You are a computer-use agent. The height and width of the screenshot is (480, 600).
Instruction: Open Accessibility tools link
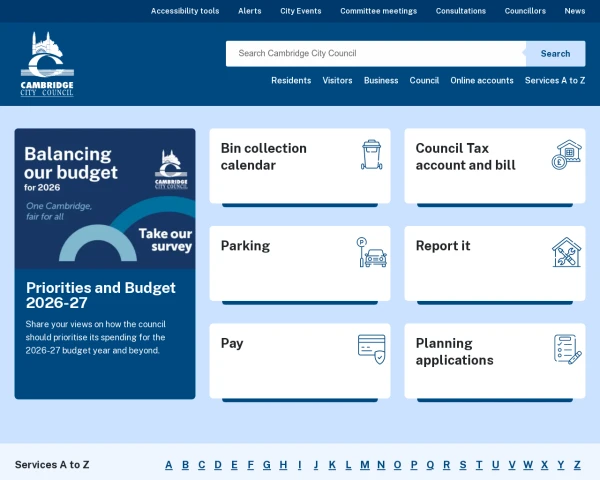coord(185,11)
